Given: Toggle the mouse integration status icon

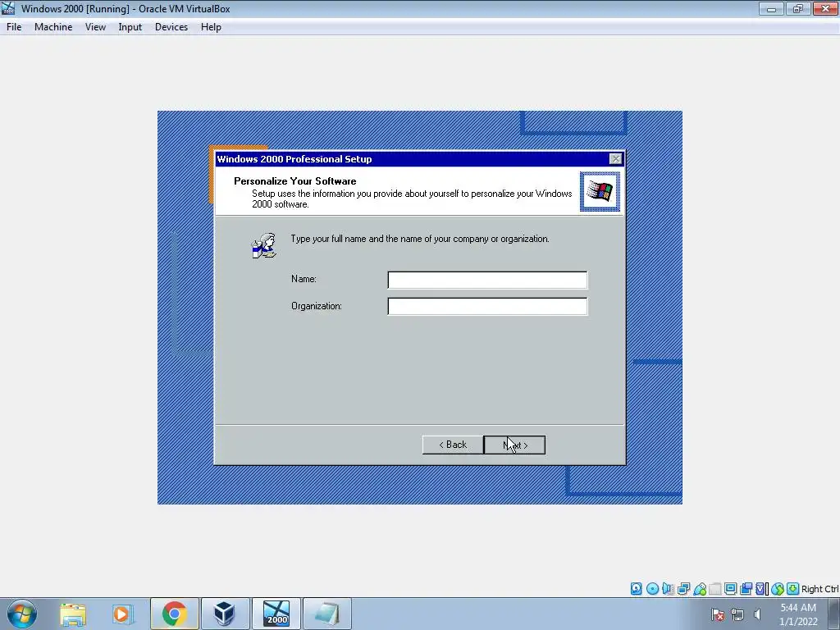Looking at the screenshot, I should coord(778,589).
